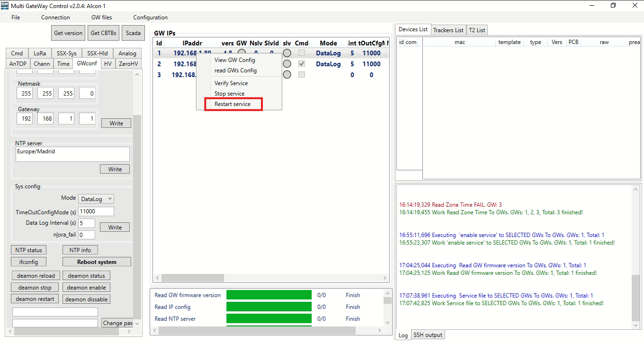Click the Scada button

coord(133,33)
